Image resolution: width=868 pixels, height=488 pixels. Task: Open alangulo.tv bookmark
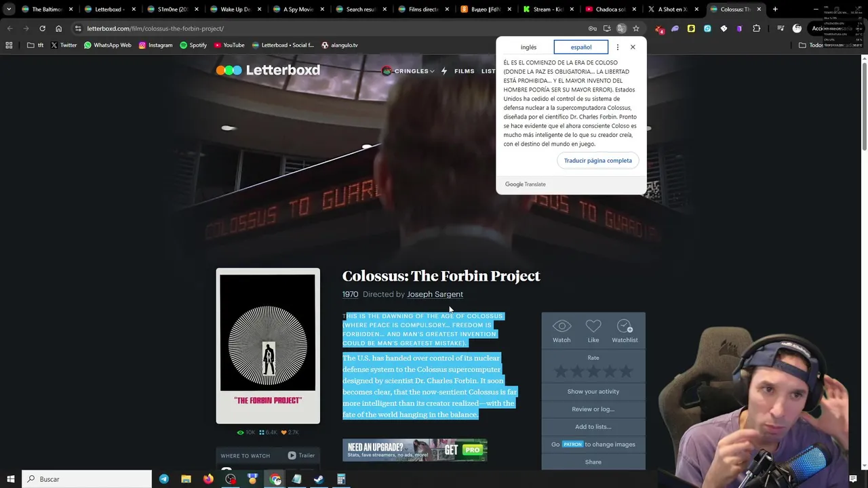pos(339,45)
